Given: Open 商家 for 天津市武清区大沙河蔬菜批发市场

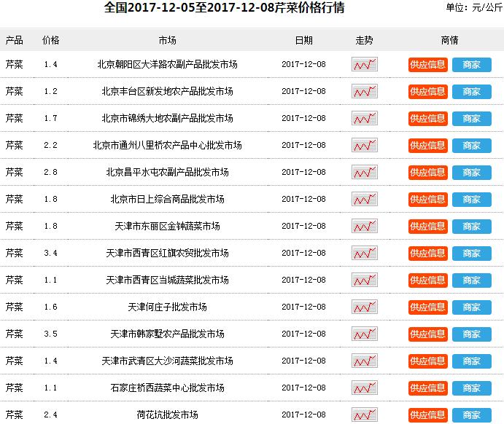Looking at the screenshot, I should click(471, 361).
